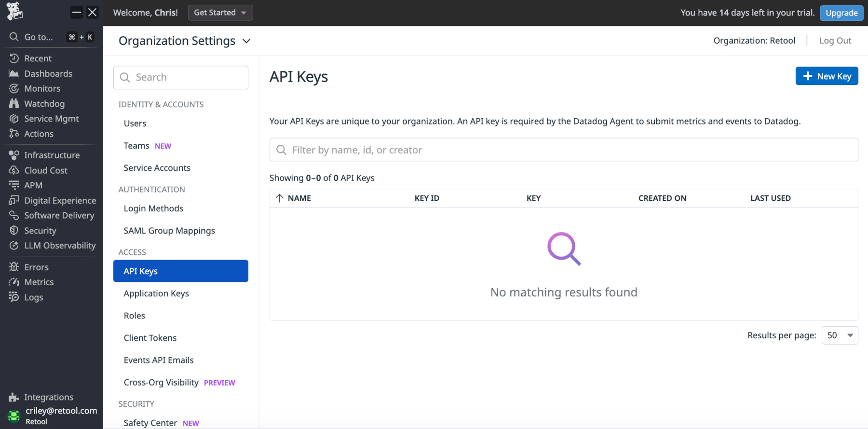Sort by LAST USED column
Screen dimensions: 868x429
(x=770, y=198)
